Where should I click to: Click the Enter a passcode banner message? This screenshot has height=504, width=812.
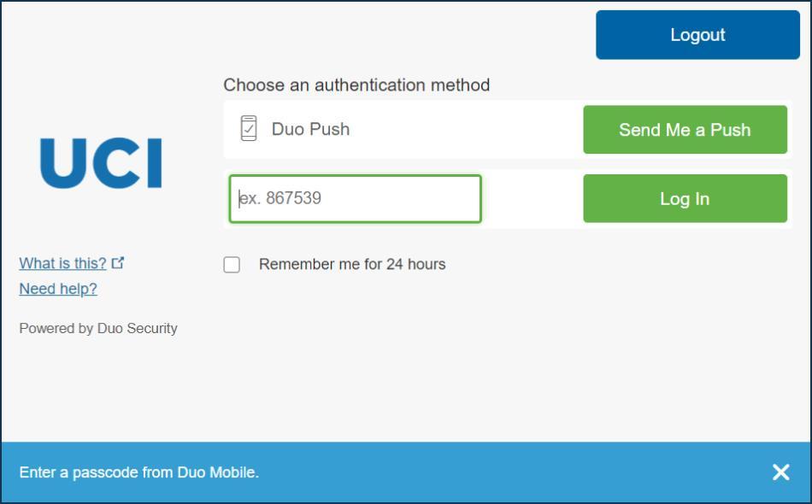(x=138, y=472)
